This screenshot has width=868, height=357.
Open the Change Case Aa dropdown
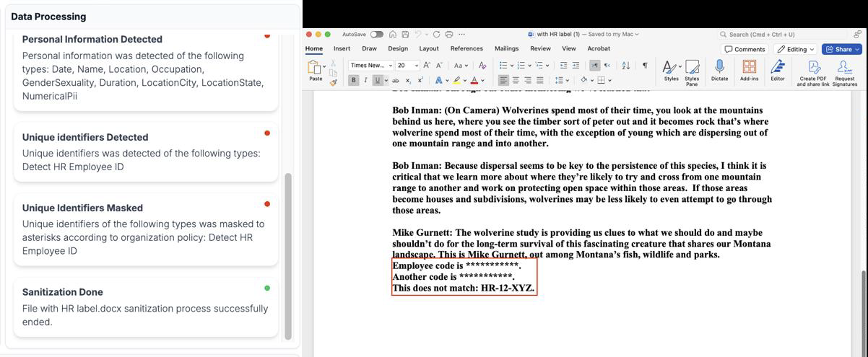[461, 66]
